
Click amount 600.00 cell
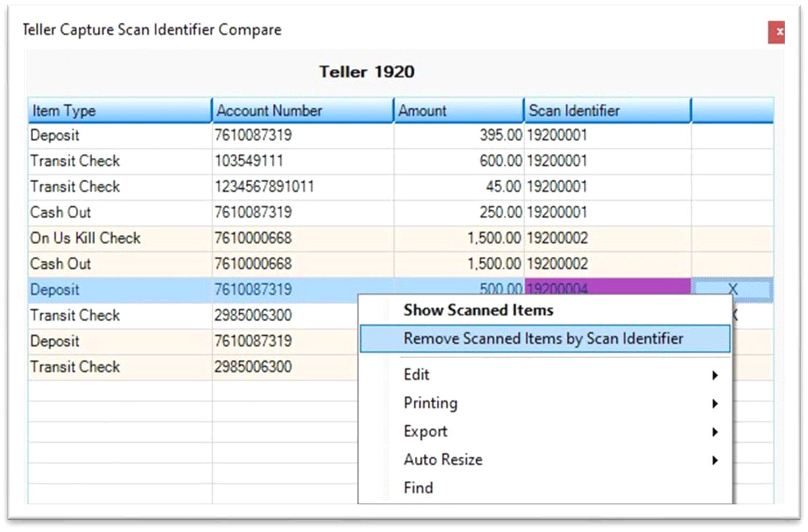click(459, 161)
